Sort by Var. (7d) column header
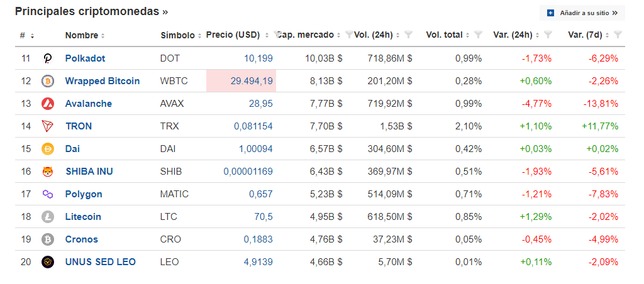Screen dimensions: 644x284 [x=589, y=35]
